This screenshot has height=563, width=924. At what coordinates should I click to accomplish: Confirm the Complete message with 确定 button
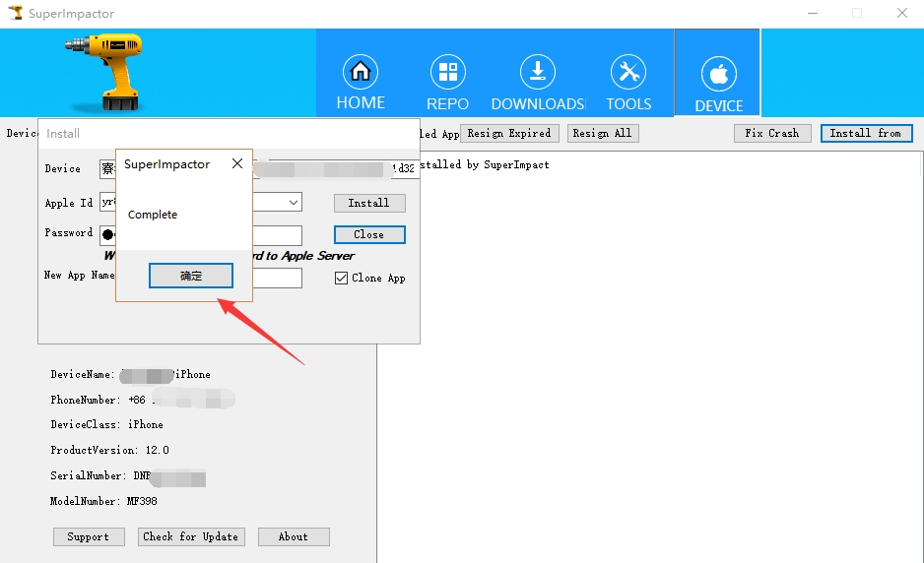pyautogui.click(x=191, y=276)
